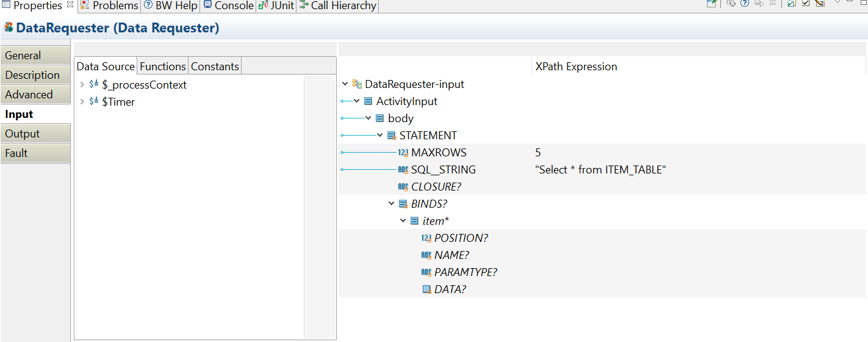Collapse the STATEMENT tree node

point(380,136)
